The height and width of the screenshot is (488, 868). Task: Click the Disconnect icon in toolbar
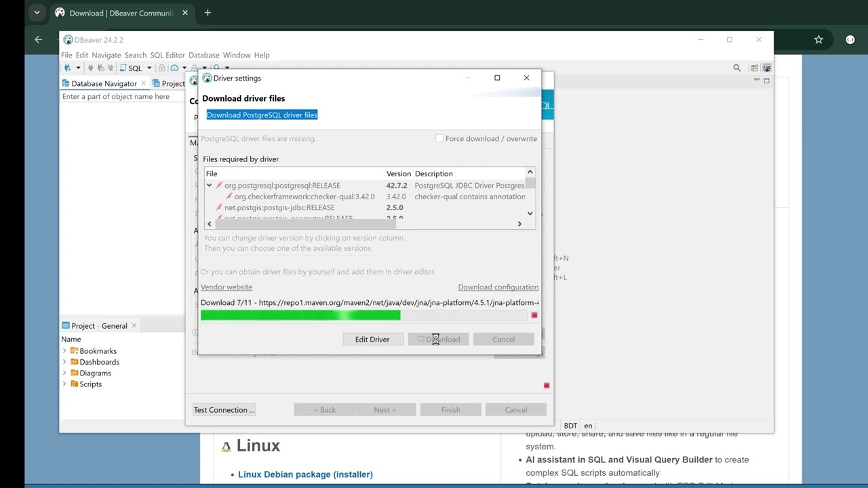110,68
